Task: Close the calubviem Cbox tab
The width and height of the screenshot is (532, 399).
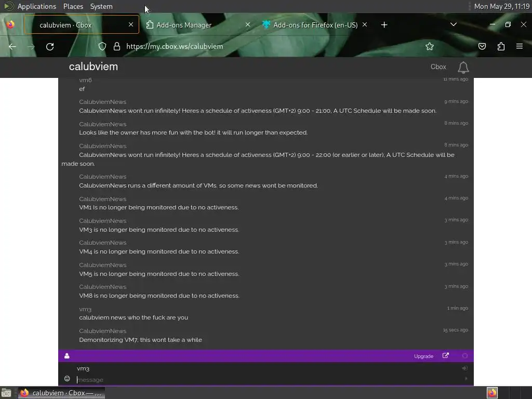Action: click(x=131, y=24)
